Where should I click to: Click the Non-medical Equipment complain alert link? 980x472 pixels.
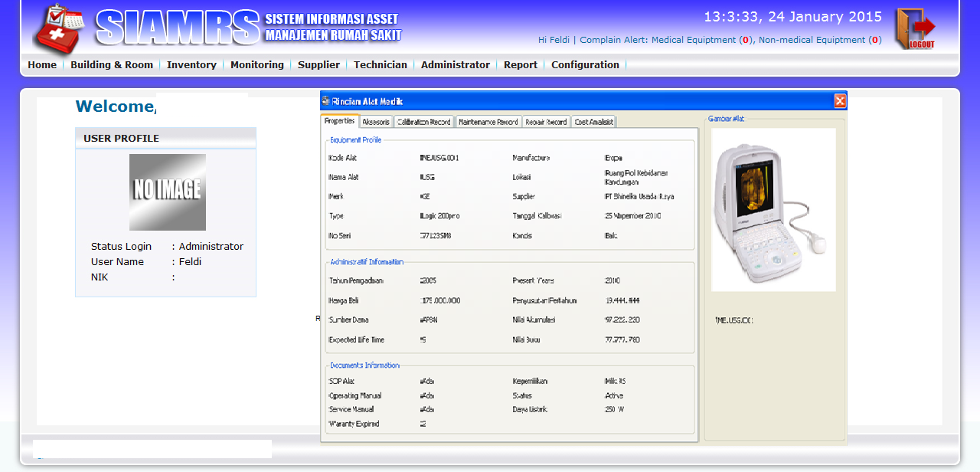pyautogui.click(x=812, y=40)
